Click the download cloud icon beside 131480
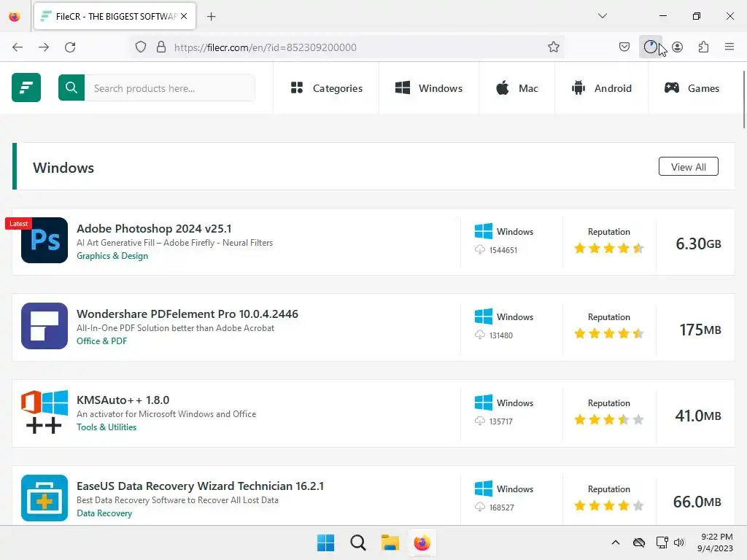Screen dimensions: 747x560 [480, 335]
